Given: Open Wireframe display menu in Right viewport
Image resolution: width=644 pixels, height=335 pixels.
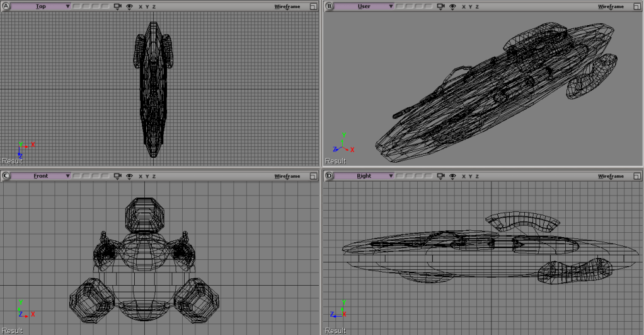Looking at the screenshot, I should 611,177.
